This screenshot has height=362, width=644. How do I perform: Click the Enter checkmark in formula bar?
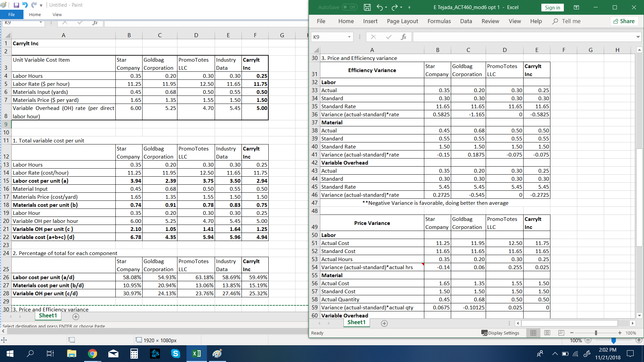pyautogui.click(x=389, y=37)
